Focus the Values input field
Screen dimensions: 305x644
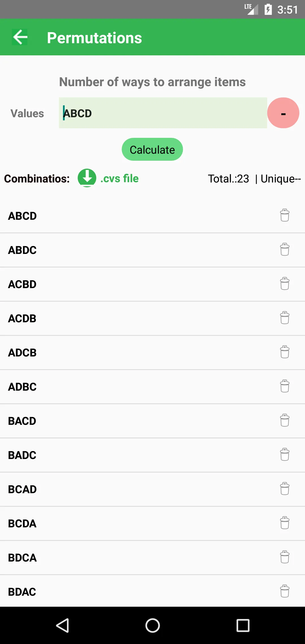pyautogui.click(x=163, y=113)
